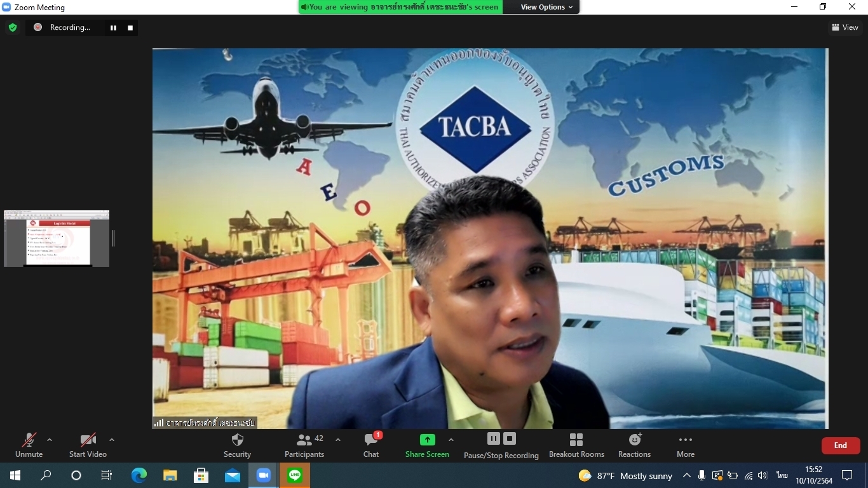
Task: Expand arrow beside Participants
Action: 338,440
